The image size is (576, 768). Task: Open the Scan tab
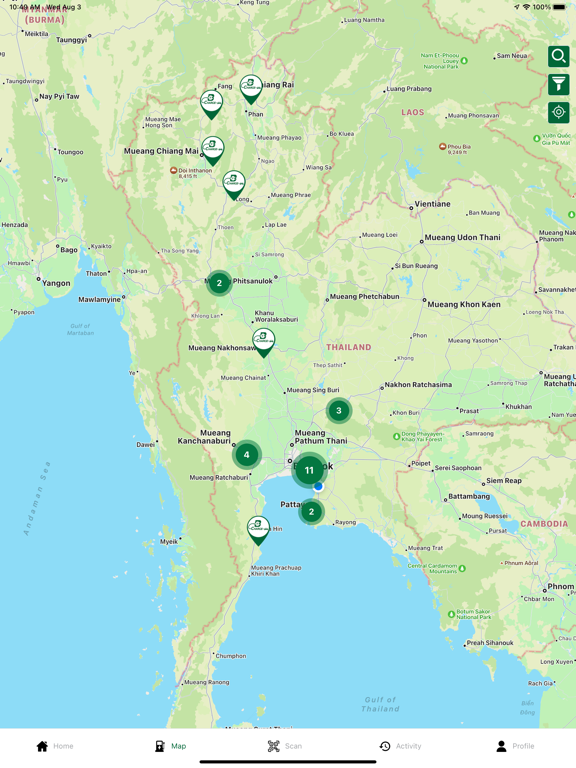point(285,746)
